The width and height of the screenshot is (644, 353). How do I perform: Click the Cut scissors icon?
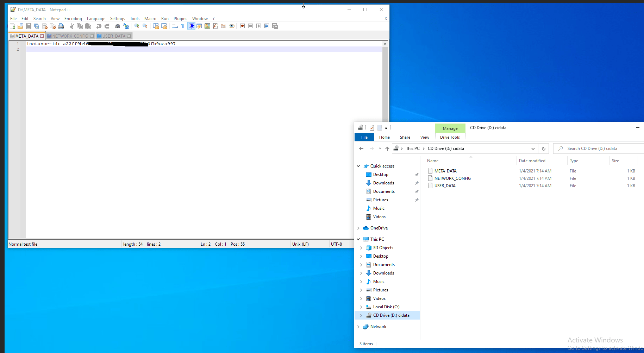(72, 26)
